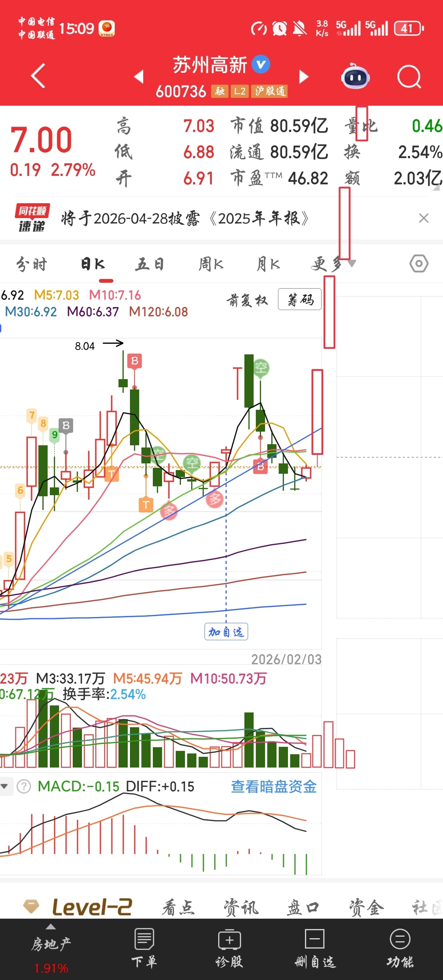Open the Level-2 tab
The image size is (443, 980).
(92, 906)
